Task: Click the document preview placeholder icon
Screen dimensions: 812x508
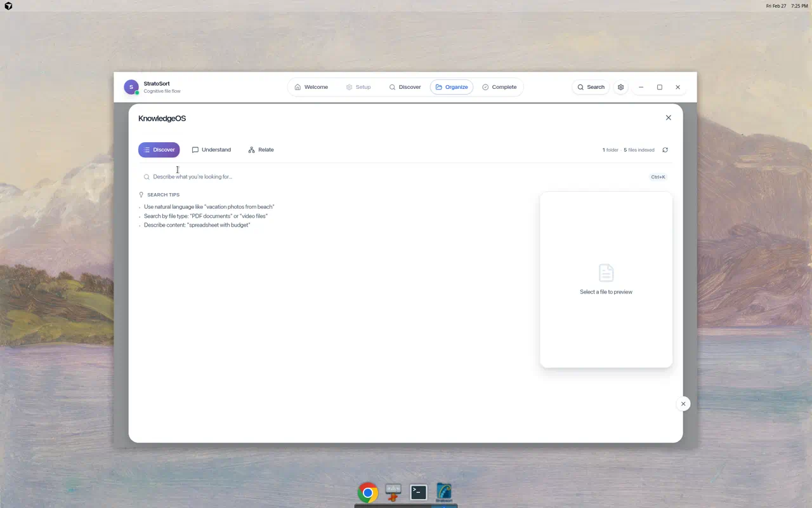Action: pyautogui.click(x=606, y=273)
